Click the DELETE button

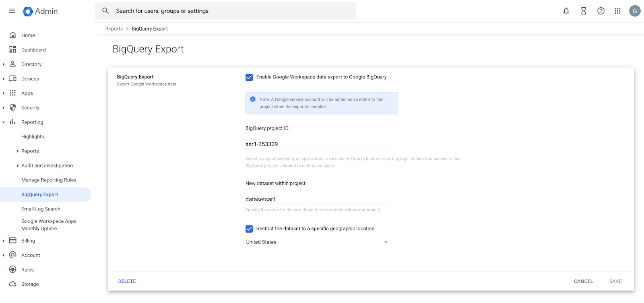click(127, 281)
